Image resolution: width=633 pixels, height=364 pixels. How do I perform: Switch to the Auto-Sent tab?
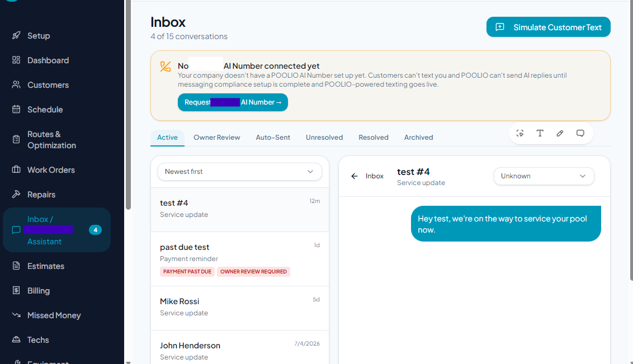click(273, 138)
